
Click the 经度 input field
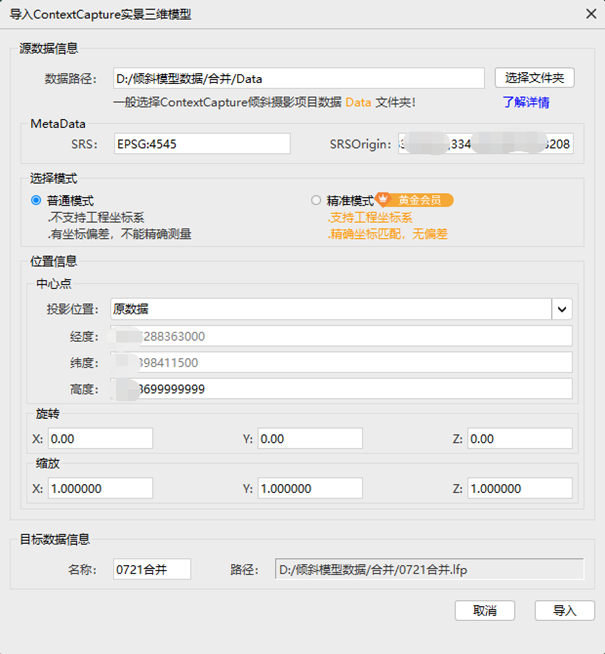341,336
